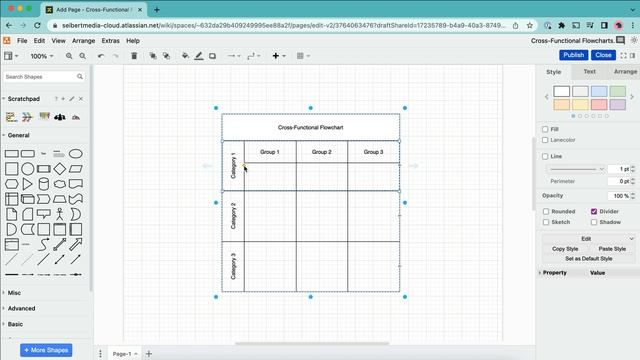640x360 pixels.
Task: Edit the scratchpad with pencil icon
Action: tap(72, 99)
